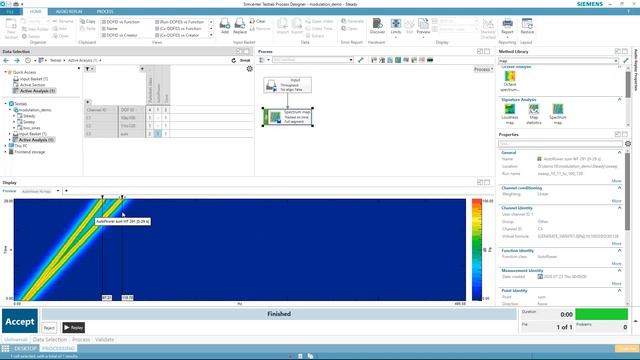640x360 pixels.
Task: Collapse the General properties group
Action: pyautogui.click(x=619, y=152)
